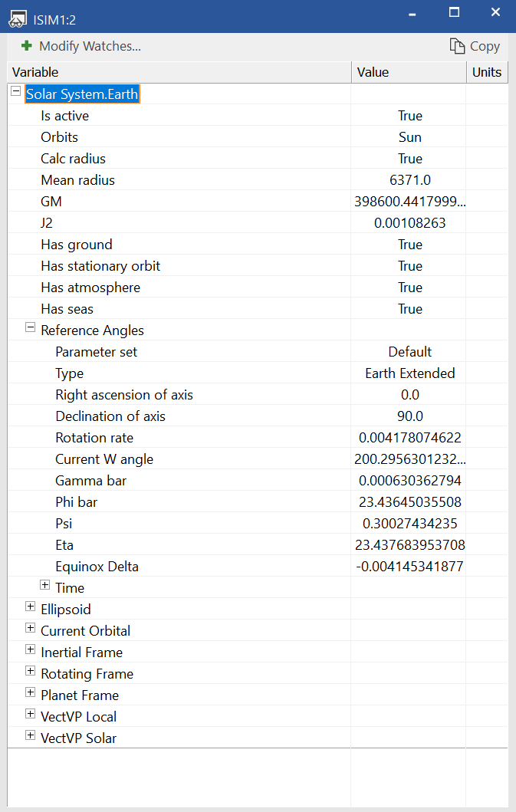
Task: Expand the Planet Frame section
Action: click(x=31, y=692)
